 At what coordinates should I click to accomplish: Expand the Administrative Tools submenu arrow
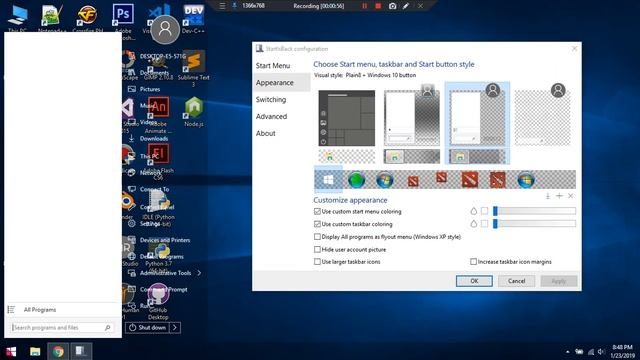coord(199,273)
